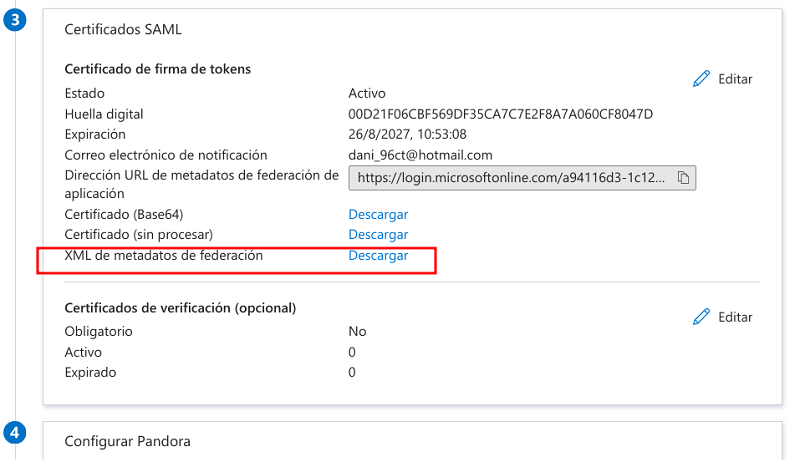Click the Certificados SAML section heading
The image size is (800, 462).
click(x=123, y=30)
